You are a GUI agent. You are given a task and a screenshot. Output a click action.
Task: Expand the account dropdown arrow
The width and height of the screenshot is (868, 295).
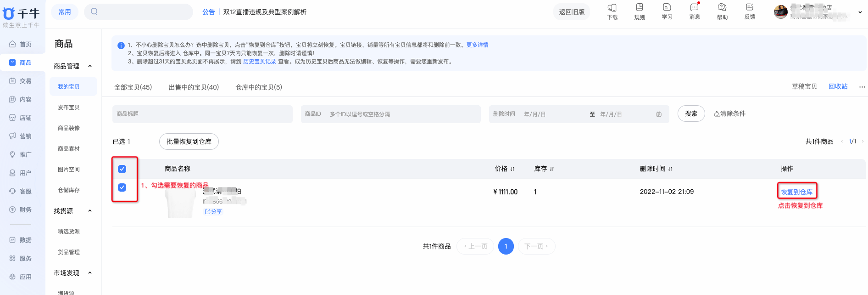[860, 12]
